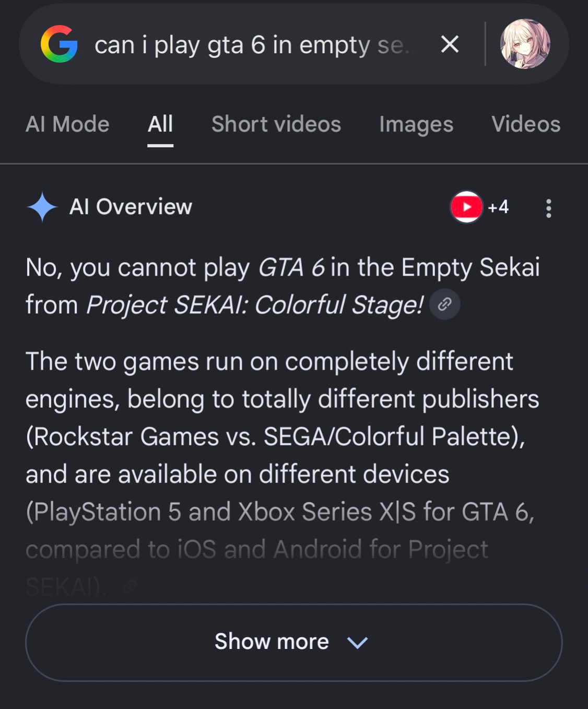Click the AI Overview sparkle icon
The image size is (588, 709).
click(x=42, y=207)
